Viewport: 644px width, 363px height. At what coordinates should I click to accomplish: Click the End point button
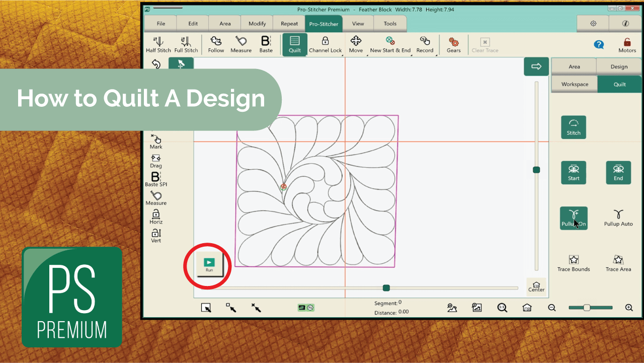pyautogui.click(x=618, y=173)
